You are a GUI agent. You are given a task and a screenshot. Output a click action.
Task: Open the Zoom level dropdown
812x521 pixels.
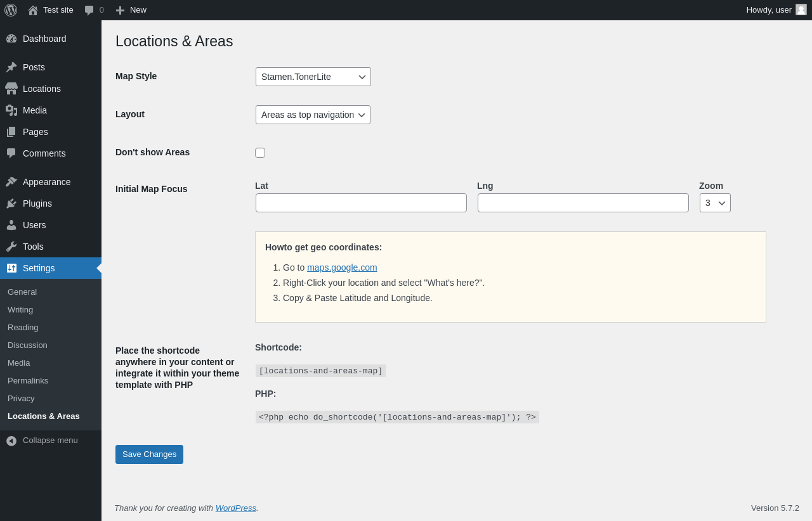(715, 203)
